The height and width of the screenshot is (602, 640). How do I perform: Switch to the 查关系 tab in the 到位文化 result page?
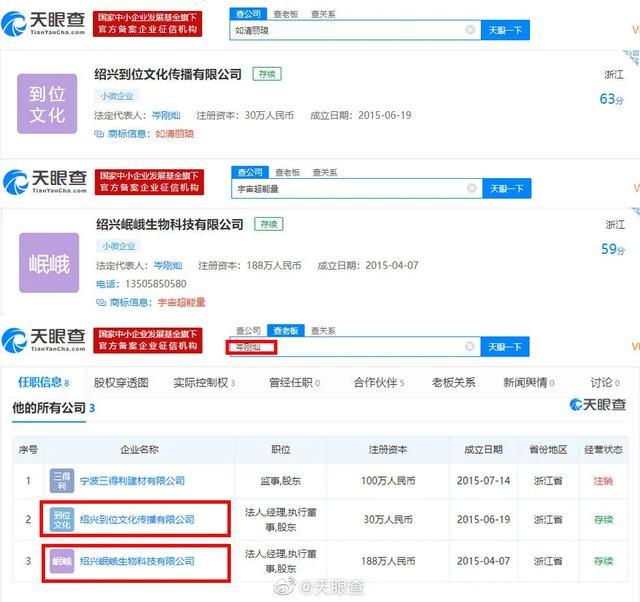coord(323,14)
